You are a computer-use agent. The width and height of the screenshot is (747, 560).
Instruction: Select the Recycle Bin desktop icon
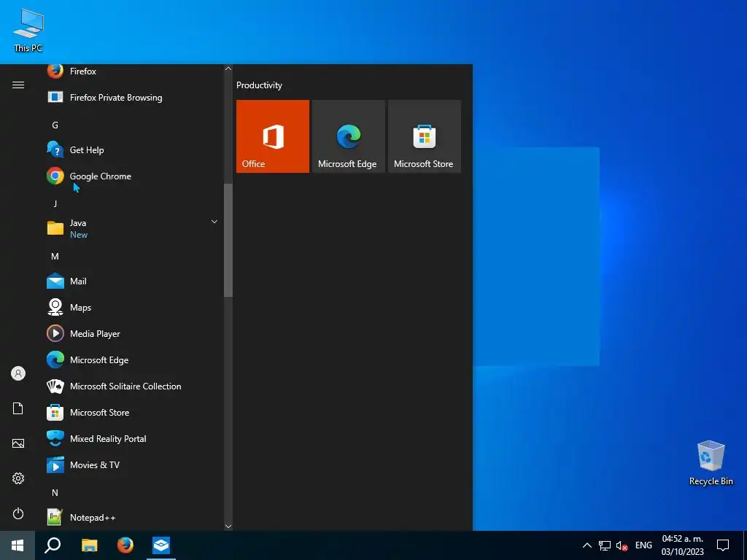[x=711, y=463]
